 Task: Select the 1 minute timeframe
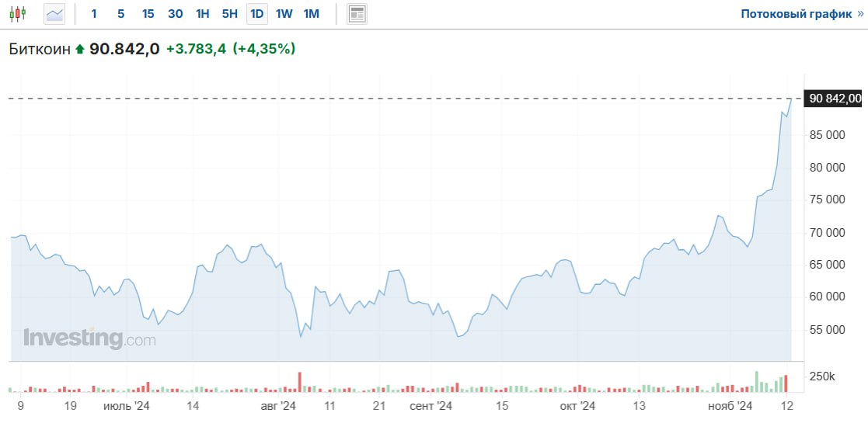[94, 14]
